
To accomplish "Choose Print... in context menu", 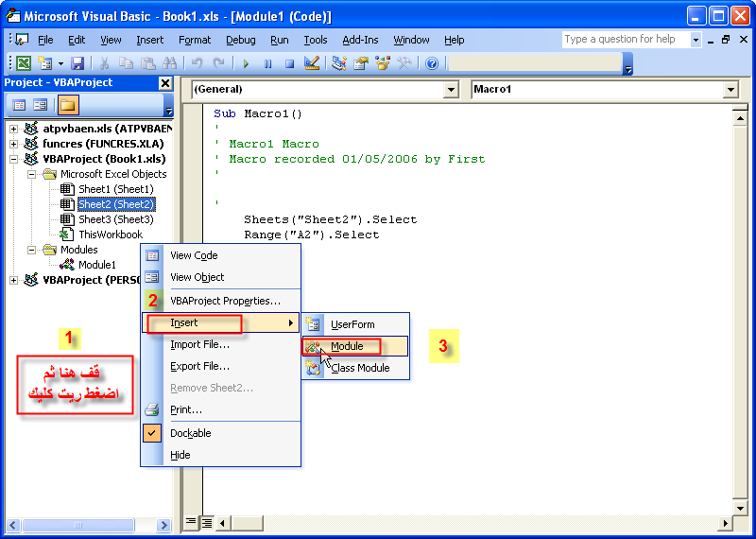I will coord(221,409).
